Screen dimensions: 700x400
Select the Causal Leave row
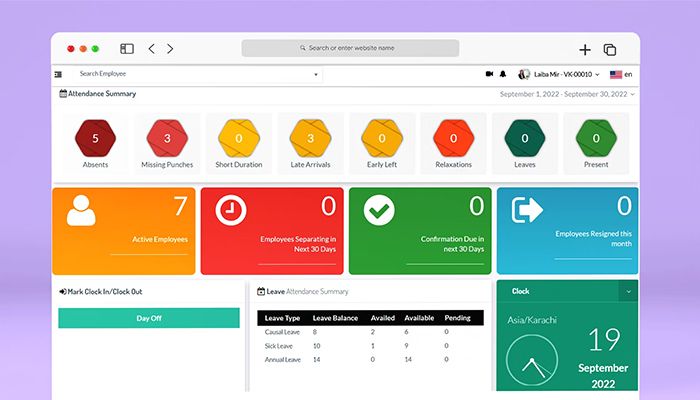pyautogui.click(x=370, y=332)
